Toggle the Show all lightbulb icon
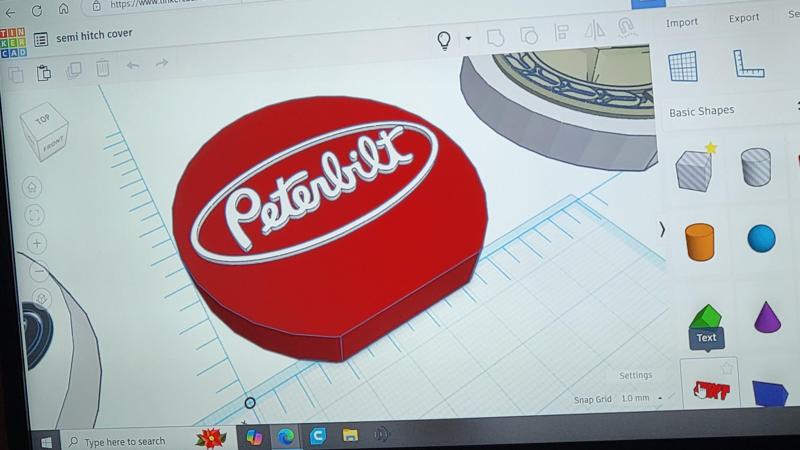This screenshot has height=450, width=800. click(444, 40)
